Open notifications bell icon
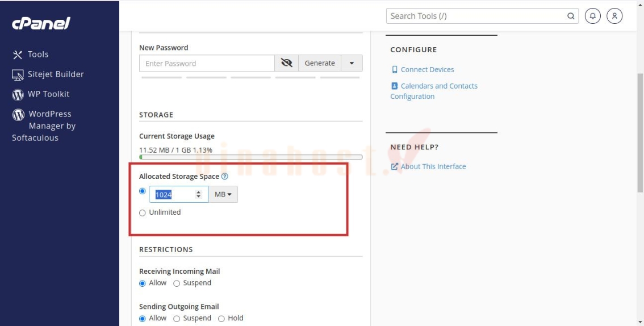The image size is (644, 326). point(593,16)
